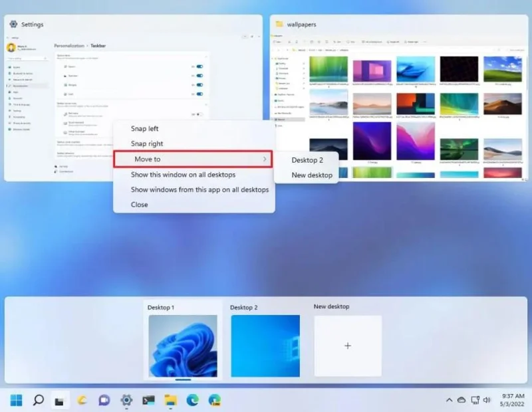Toggle the Search taskbar item switch
Image resolution: width=532 pixels, height=412 pixels.
coord(199,66)
